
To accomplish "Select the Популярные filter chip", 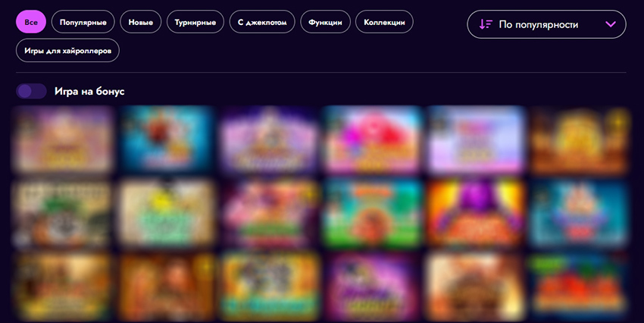I will click(83, 22).
